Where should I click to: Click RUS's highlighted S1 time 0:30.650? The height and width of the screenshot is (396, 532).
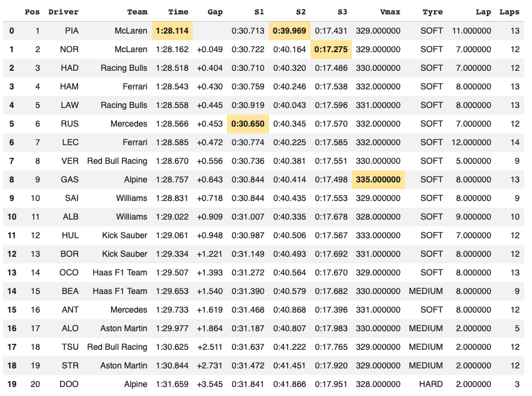[x=250, y=124]
